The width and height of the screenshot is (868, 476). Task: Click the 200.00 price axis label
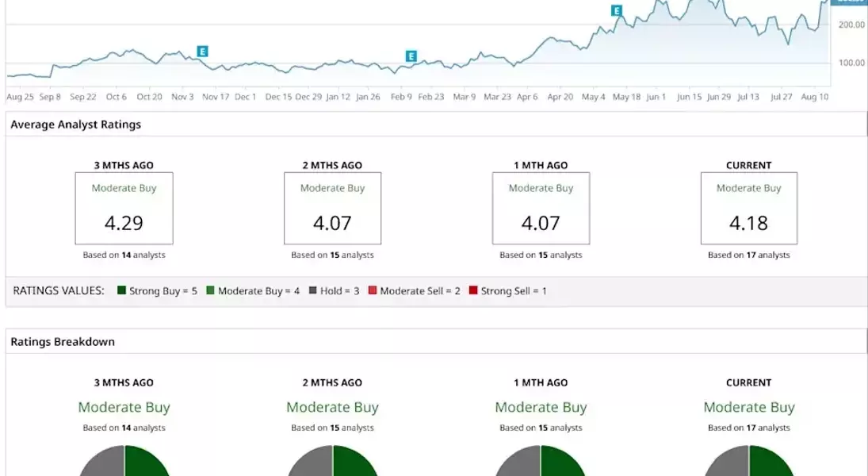coord(851,25)
